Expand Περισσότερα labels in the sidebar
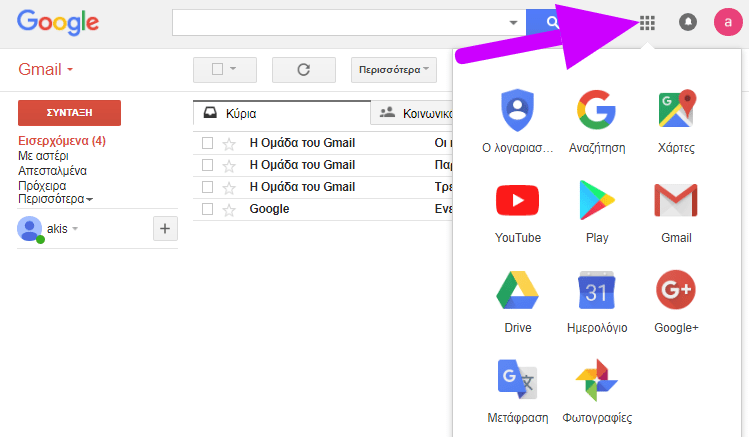This screenshot has width=749, height=437. (55, 199)
